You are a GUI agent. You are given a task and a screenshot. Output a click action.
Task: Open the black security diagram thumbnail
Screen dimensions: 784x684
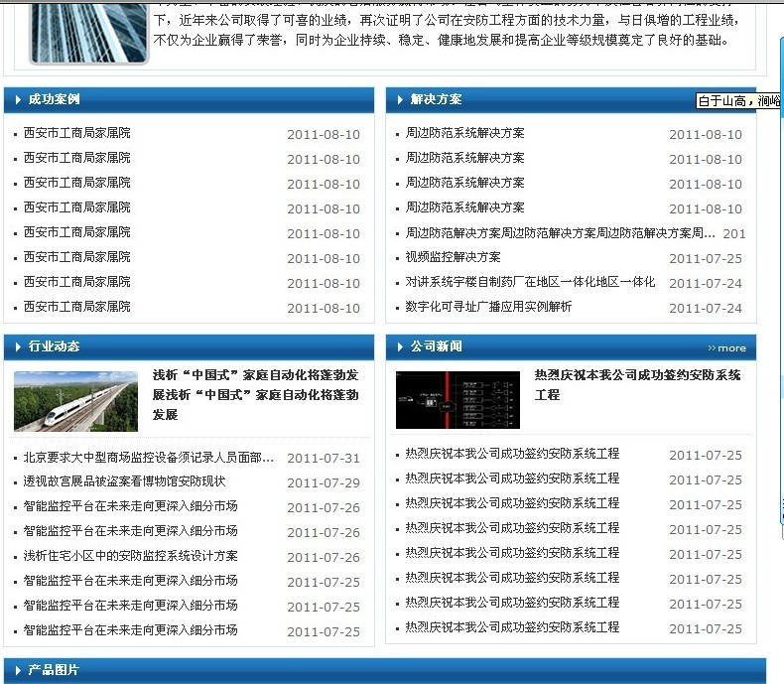click(457, 399)
